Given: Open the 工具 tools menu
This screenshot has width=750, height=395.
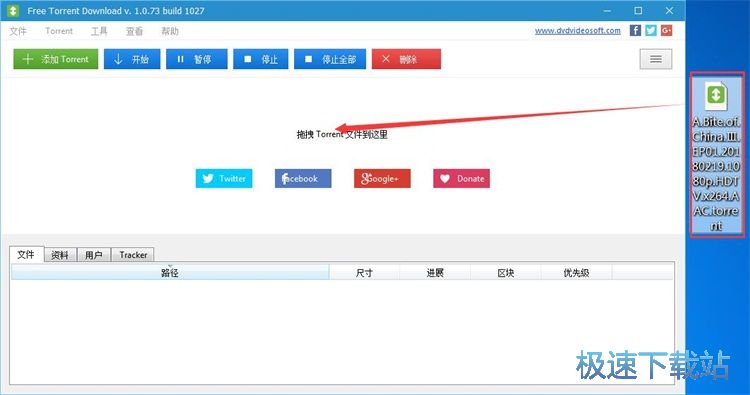Looking at the screenshot, I should 99,31.
